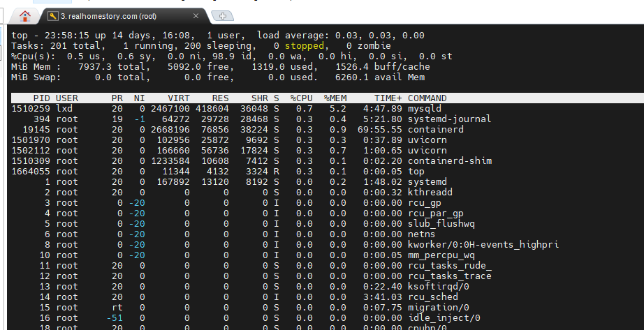Select the containerd-shim command name
The image size is (644, 330).
click(x=450, y=161)
